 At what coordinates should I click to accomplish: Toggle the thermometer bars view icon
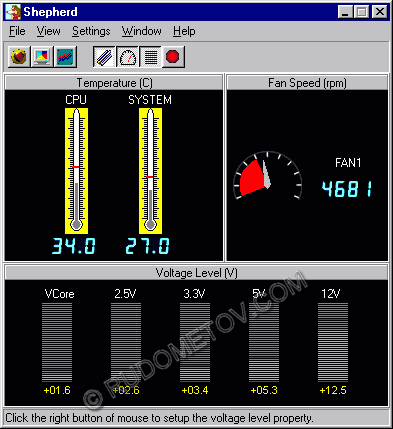[x=105, y=57]
